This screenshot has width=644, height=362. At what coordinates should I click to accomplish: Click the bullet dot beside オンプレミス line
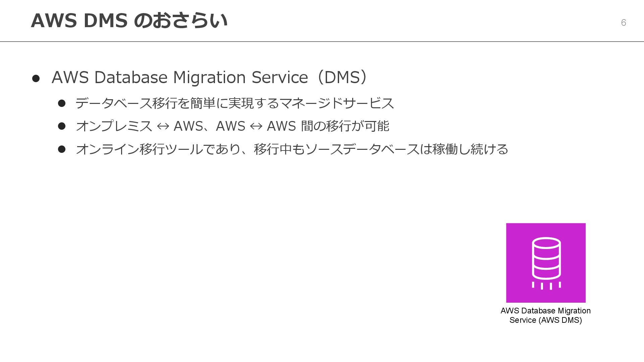pyautogui.click(x=62, y=126)
